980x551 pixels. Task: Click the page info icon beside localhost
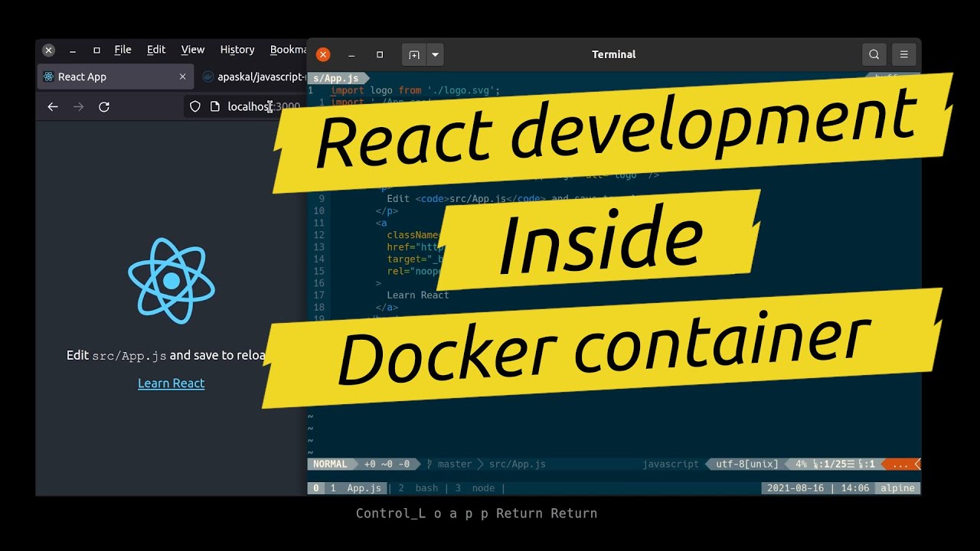215,107
